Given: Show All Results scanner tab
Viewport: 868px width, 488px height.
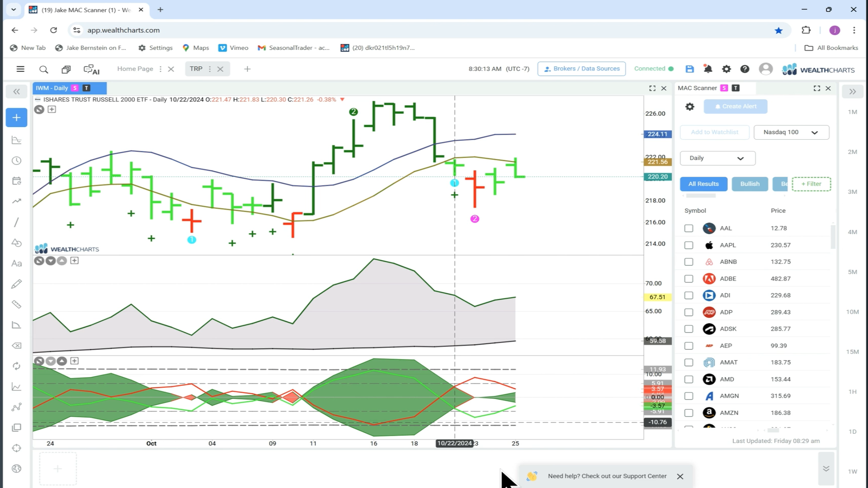Looking at the screenshot, I should [x=703, y=184].
